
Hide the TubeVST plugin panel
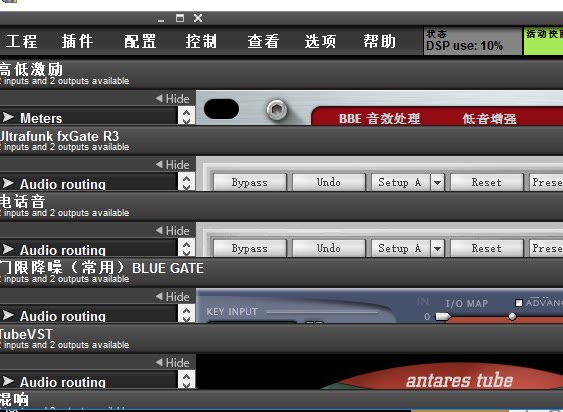(173, 362)
